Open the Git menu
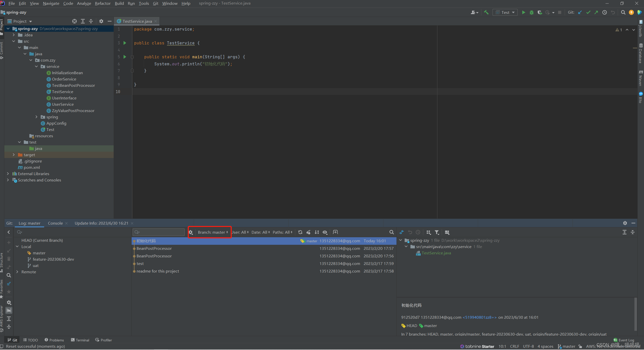Viewport: 644px width, 350px height. pos(156,3)
